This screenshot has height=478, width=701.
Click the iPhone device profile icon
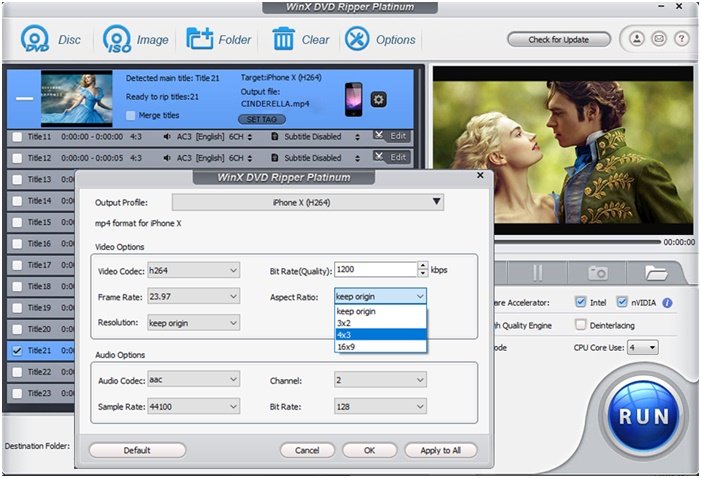coord(353,99)
